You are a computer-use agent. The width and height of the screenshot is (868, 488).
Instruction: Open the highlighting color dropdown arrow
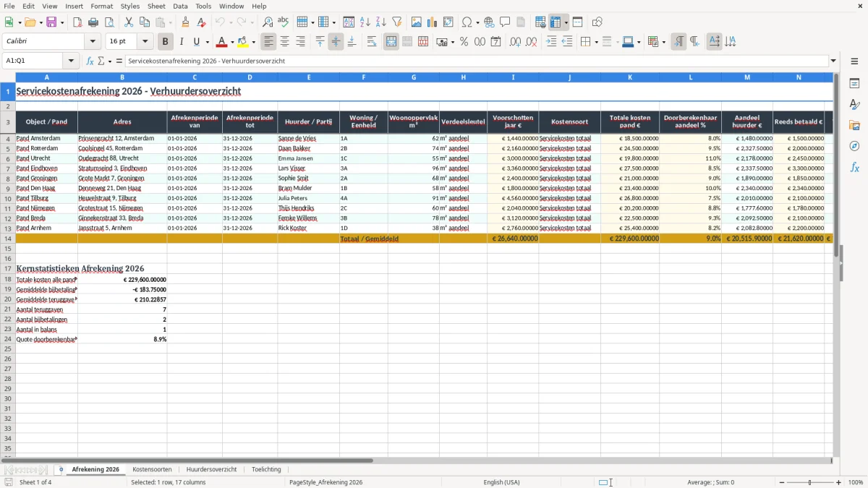253,42
